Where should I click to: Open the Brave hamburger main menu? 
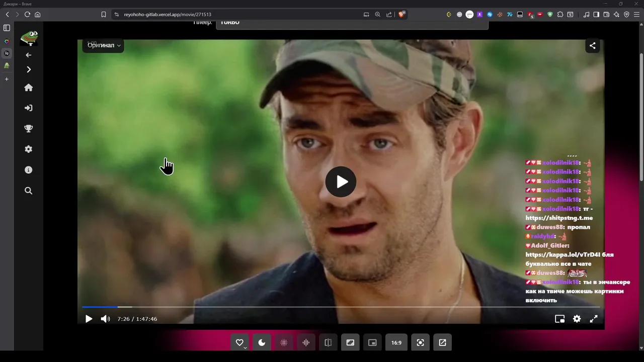[636, 15]
